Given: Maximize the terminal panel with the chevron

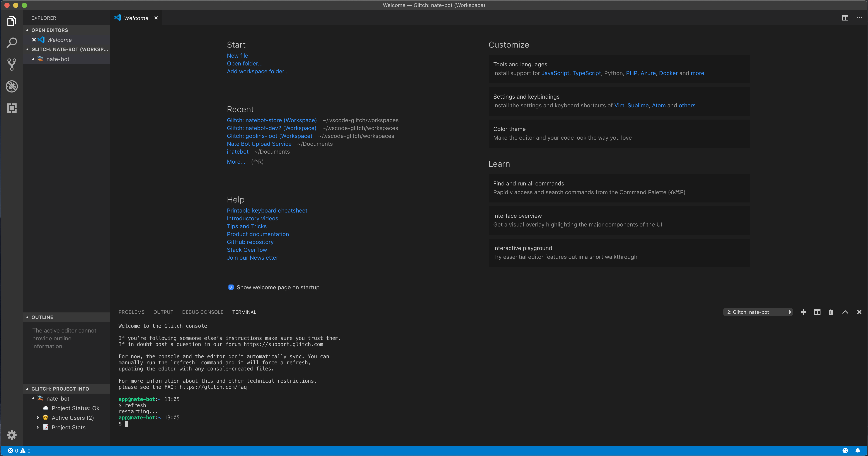Looking at the screenshot, I should (845, 312).
